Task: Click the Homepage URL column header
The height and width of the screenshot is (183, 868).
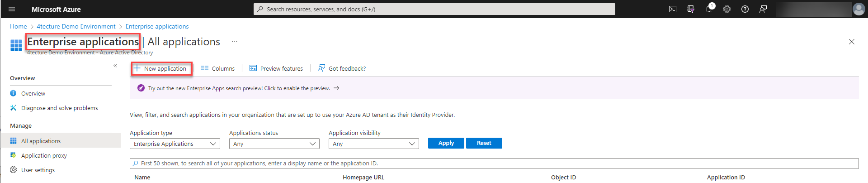Action: point(363,178)
